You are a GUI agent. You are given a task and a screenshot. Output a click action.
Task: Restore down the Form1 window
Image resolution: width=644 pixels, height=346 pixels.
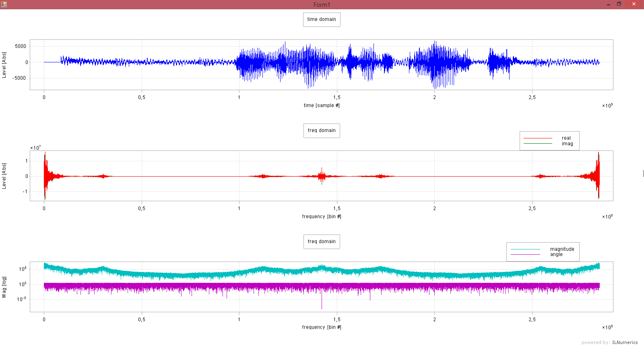(619, 4)
